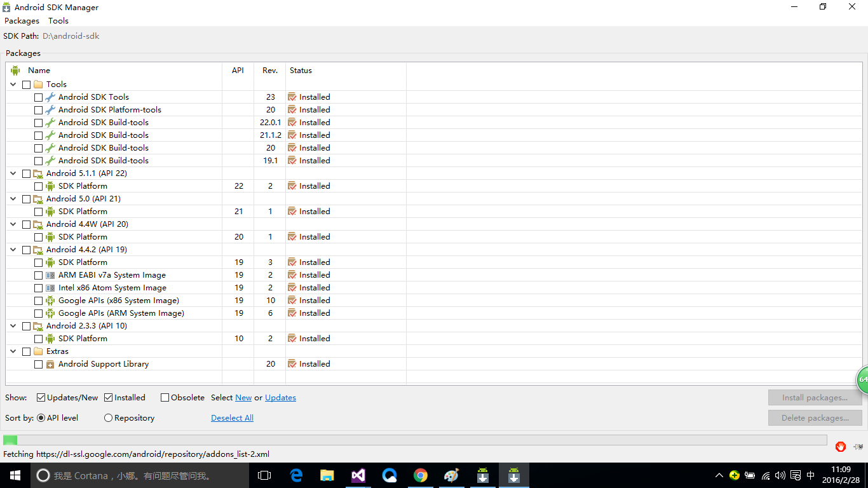Click the Build-tools 22.0.1 wrench icon
Image resolution: width=868 pixels, height=488 pixels.
tap(50, 123)
